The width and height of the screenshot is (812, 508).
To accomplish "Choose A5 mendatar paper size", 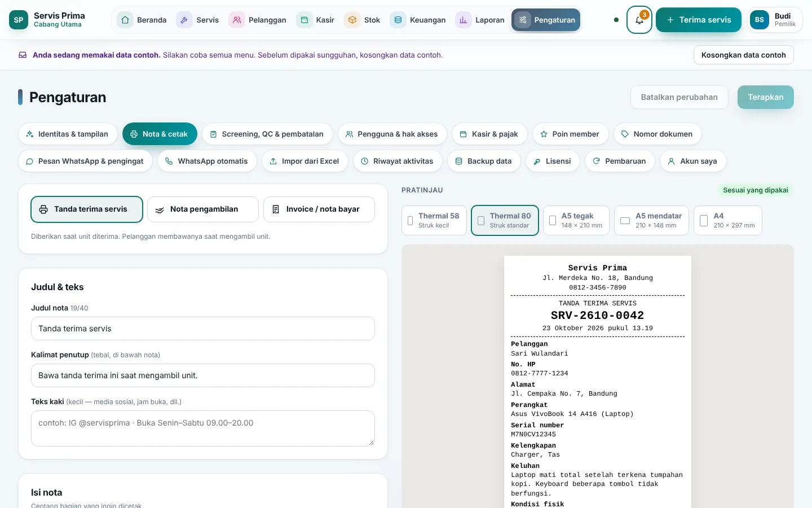I will click(651, 220).
